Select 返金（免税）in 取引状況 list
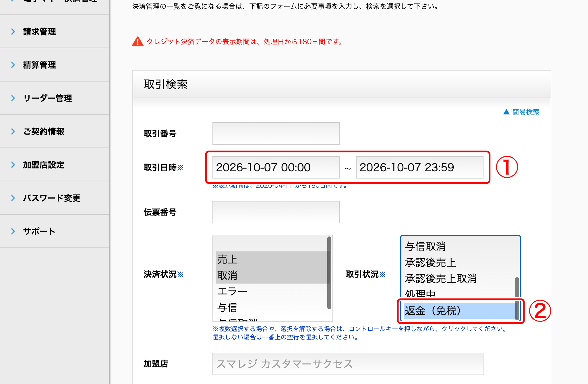The width and height of the screenshot is (588, 384). [x=459, y=311]
